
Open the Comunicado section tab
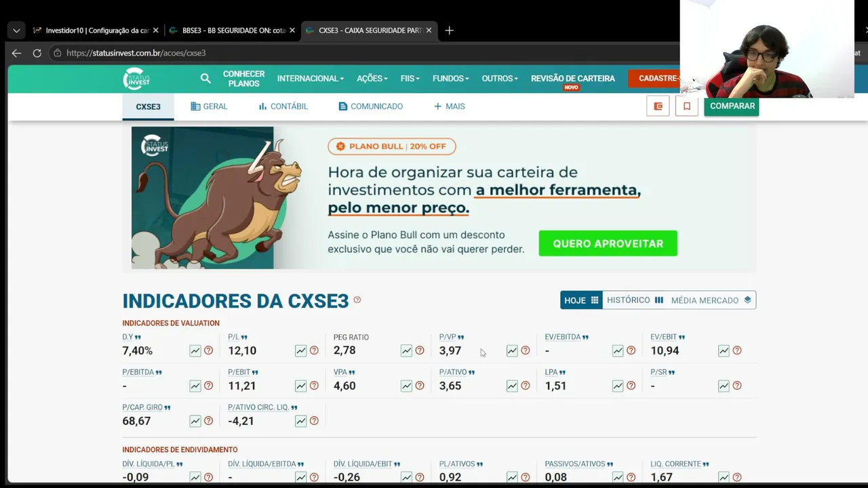click(x=371, y=106)
